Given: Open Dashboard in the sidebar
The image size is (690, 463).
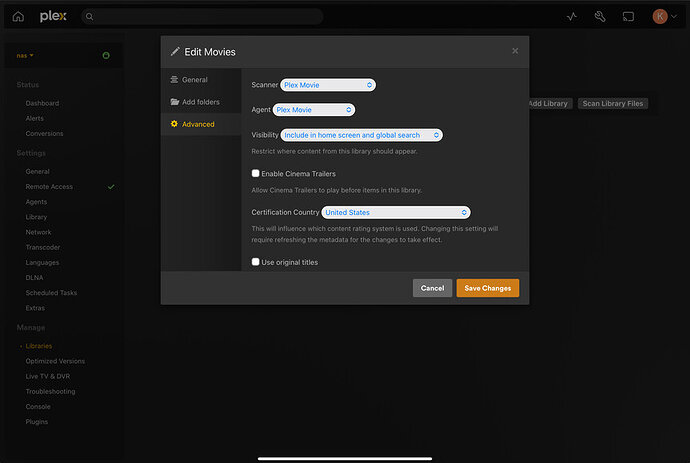Looking at the screenshot, I should click(42, 103).
